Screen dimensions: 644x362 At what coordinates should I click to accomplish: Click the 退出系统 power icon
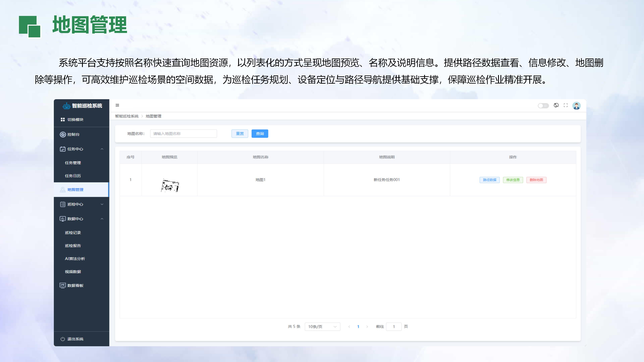63,339
